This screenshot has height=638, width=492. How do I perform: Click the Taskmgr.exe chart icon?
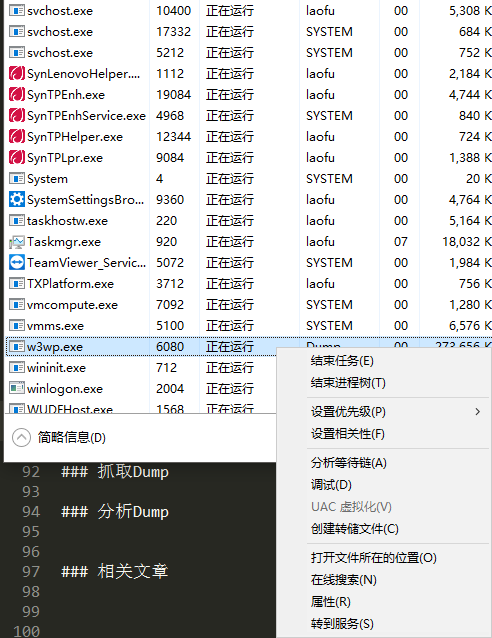[x=17, y=242]
